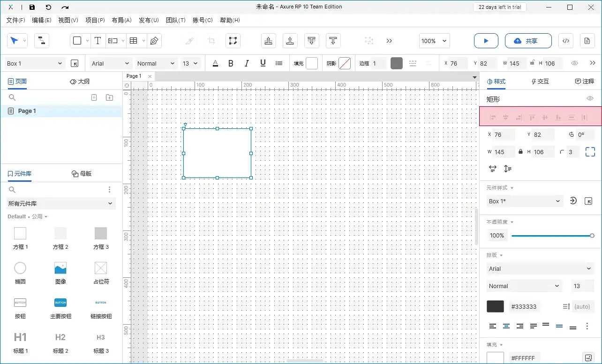Select the Text tool in toolbar
This screenshot has width=602, height=364.
(98, 41)
